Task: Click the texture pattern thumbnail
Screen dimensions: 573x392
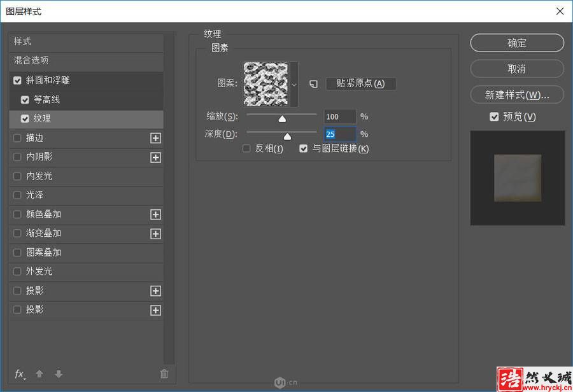Action: 265,84
